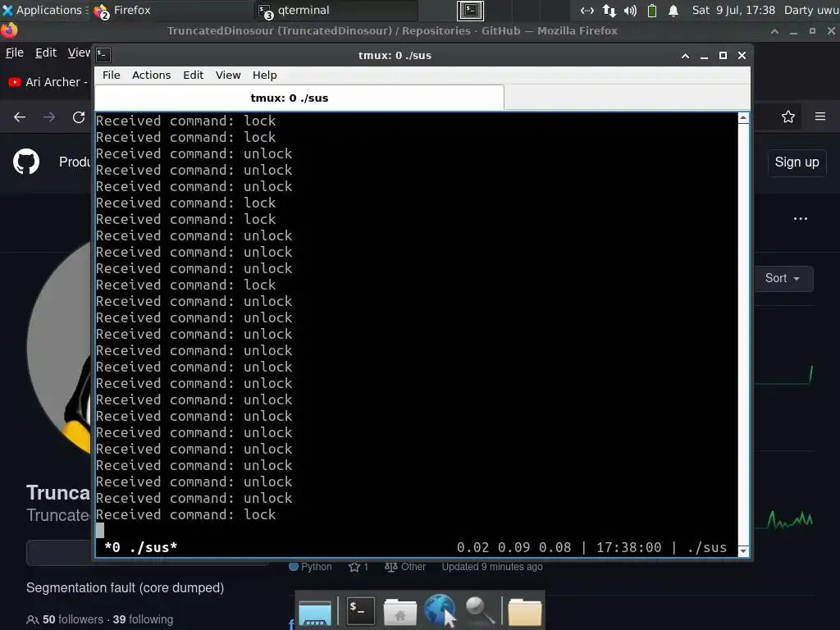Click the 'Segmentation fault (core dumped)' bio text
840x630 pixels.
tap(125, 587)
